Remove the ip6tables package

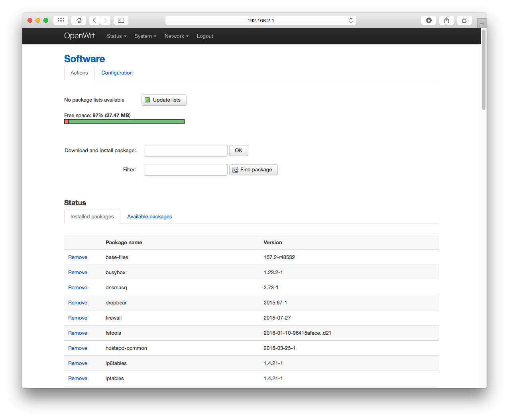coord(78,363)
